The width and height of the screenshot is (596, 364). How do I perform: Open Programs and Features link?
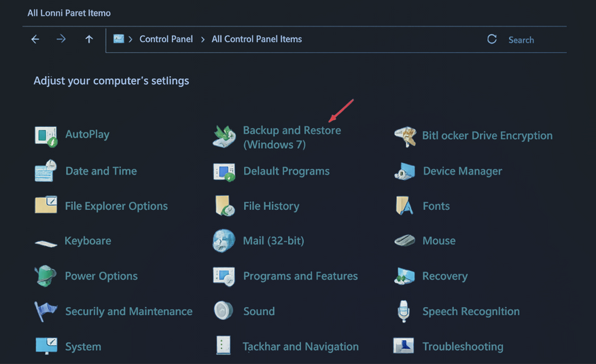coord(300,276)
